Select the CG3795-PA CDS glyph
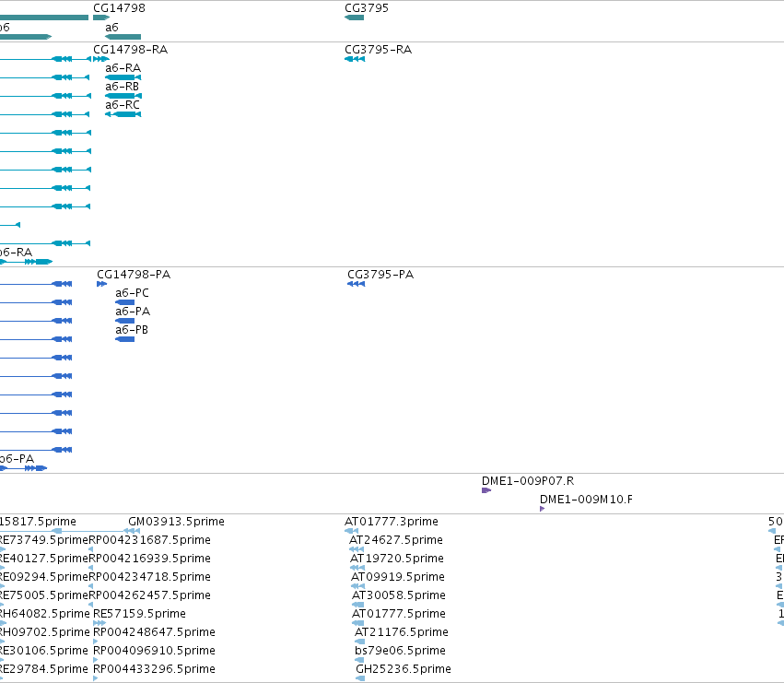This screenshot has height=683, width=784. coord(356,284)
